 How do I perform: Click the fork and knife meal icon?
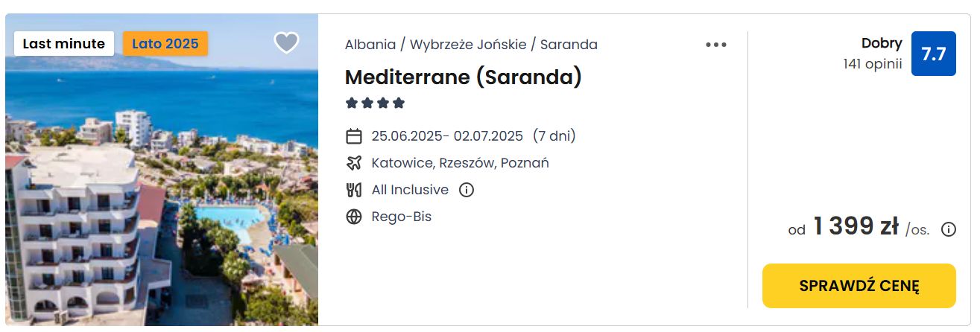point(354,190)
